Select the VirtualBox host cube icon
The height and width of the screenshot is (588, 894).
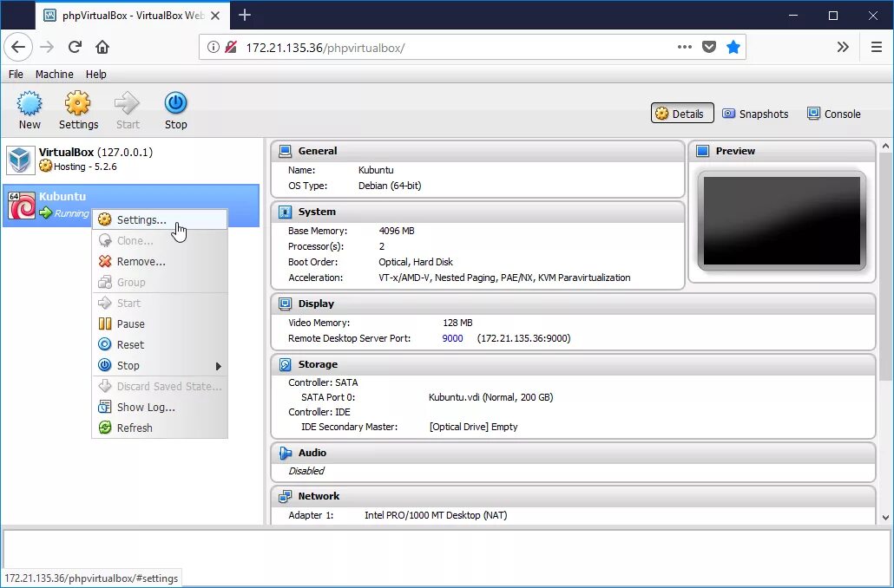coord(21,160)
